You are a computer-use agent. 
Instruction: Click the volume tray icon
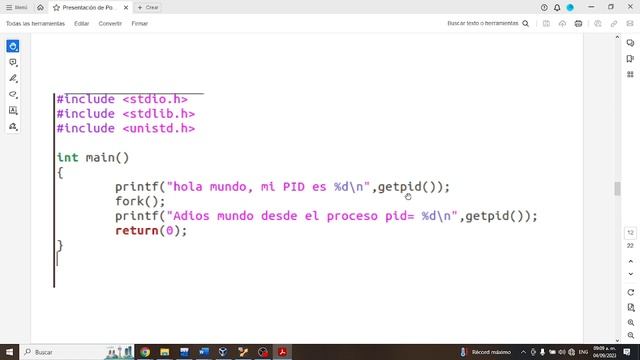(562, 352)
